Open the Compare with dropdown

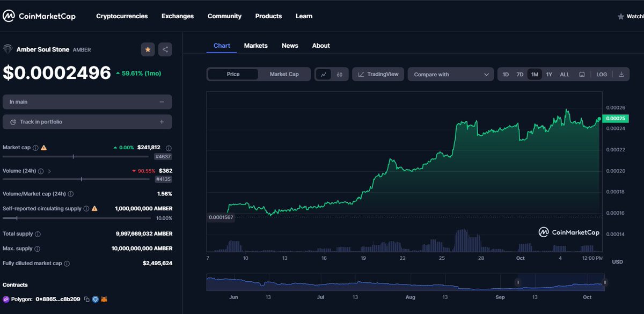451,75
